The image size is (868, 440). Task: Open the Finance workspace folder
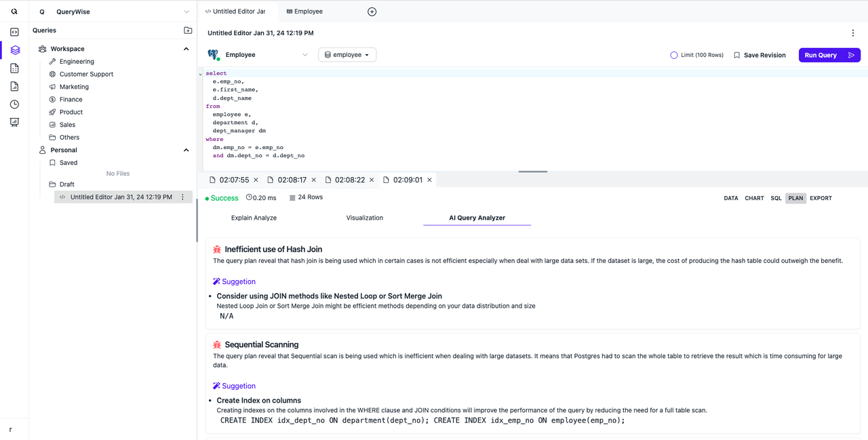pyautogui.click(x=71, y=100)
